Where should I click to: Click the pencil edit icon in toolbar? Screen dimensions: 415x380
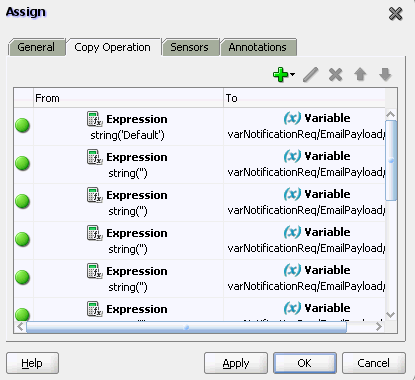[311, 74]
